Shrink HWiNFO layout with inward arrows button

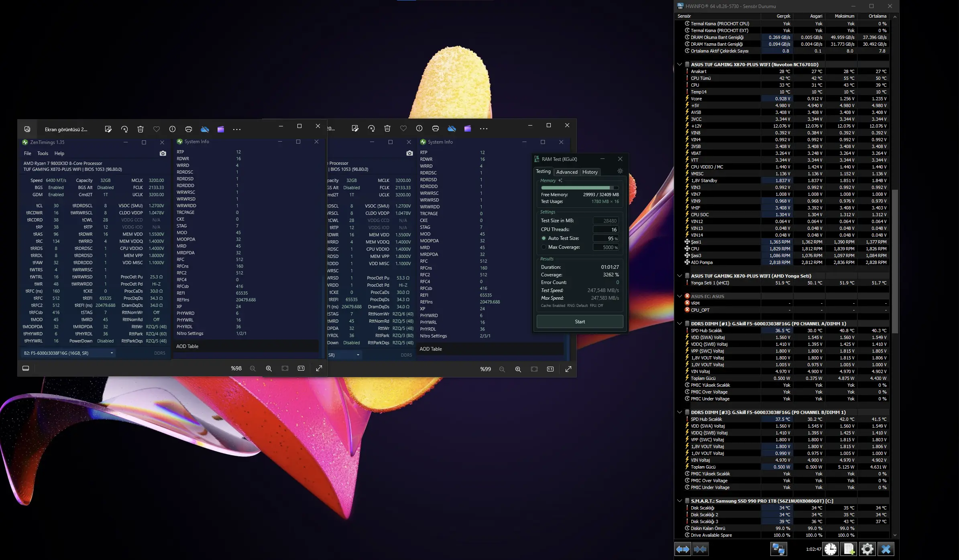tap(700, 549)
